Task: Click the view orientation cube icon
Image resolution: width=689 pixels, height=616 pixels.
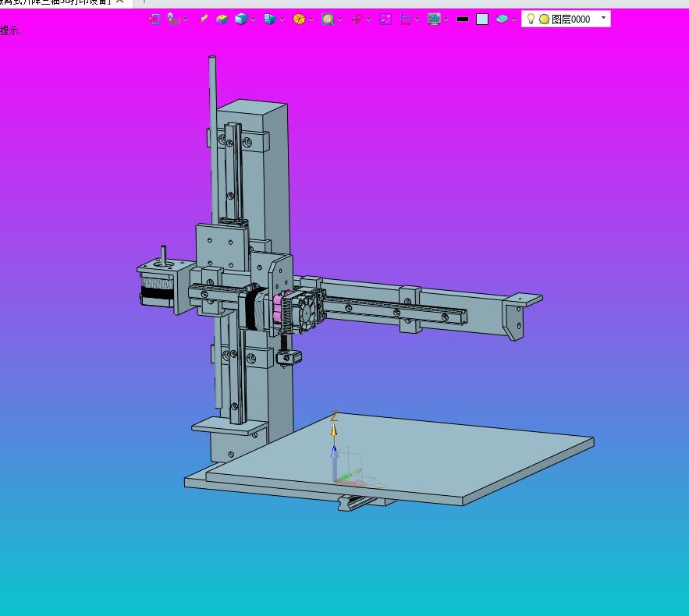Action: click(270, 19)
